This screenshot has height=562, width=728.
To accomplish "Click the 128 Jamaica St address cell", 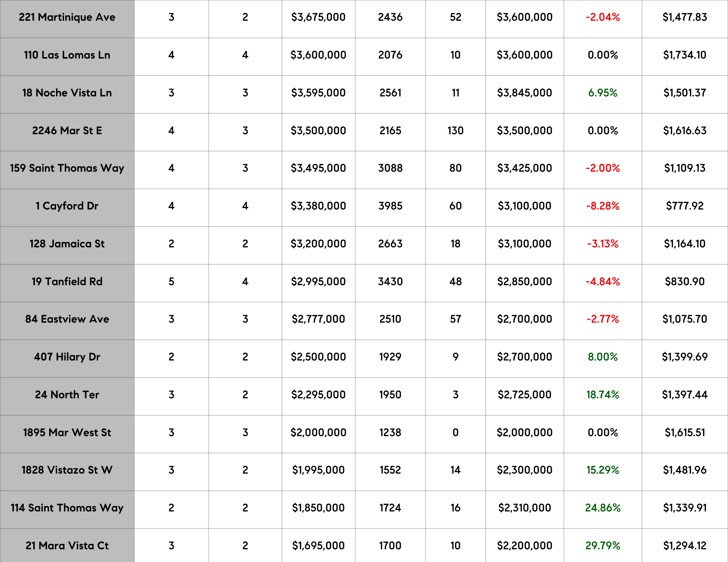I will [x=67, y=244].
